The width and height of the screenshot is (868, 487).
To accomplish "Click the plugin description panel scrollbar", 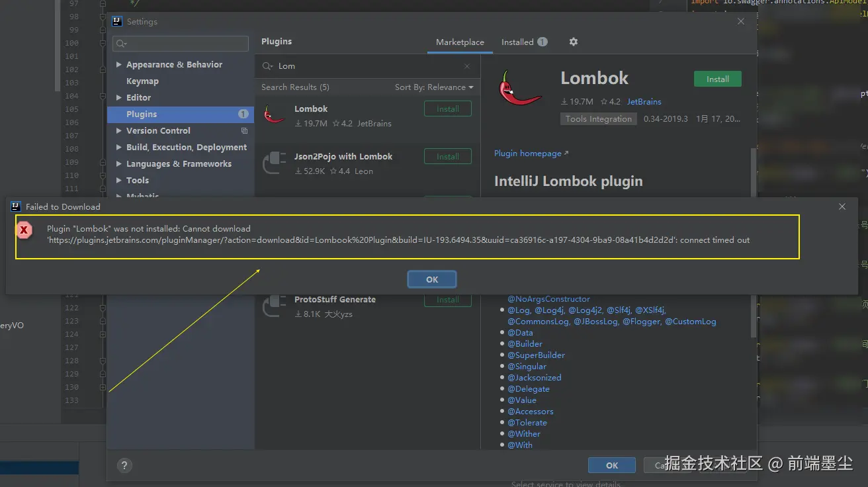I will pos(754,242).
